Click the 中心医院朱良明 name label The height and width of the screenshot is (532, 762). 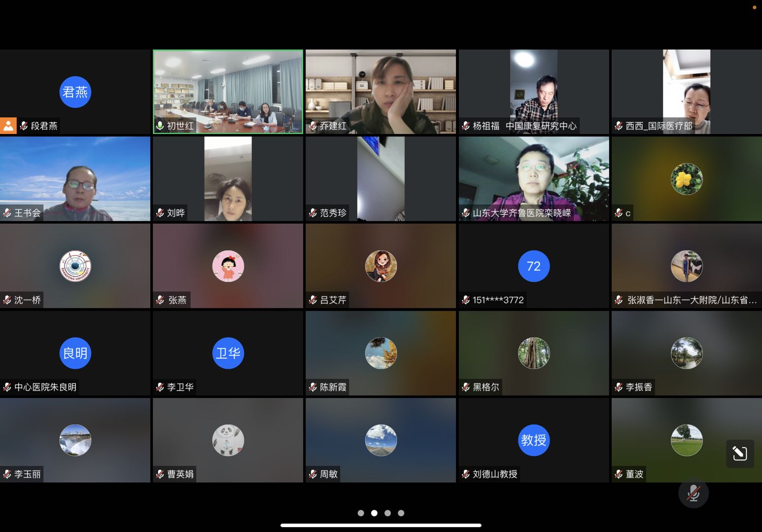coord(45,387)
